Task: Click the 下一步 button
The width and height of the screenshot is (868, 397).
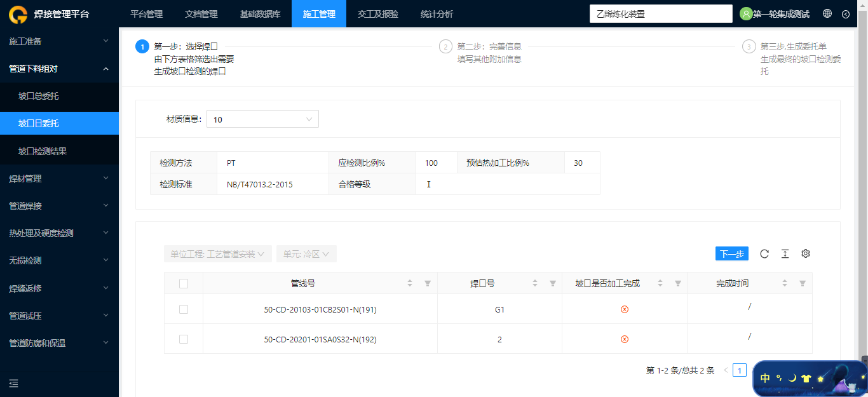Action: click(x=731, y=253)
